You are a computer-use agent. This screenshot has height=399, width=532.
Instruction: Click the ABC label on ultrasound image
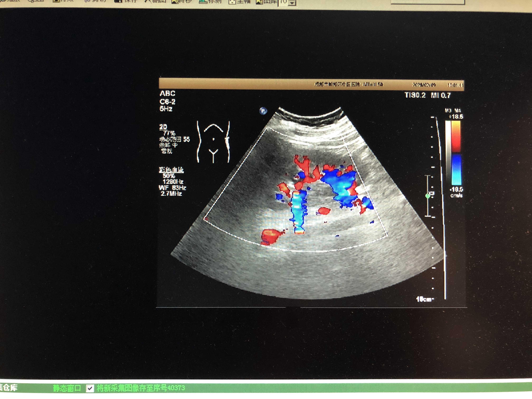(x=167, y=93)
